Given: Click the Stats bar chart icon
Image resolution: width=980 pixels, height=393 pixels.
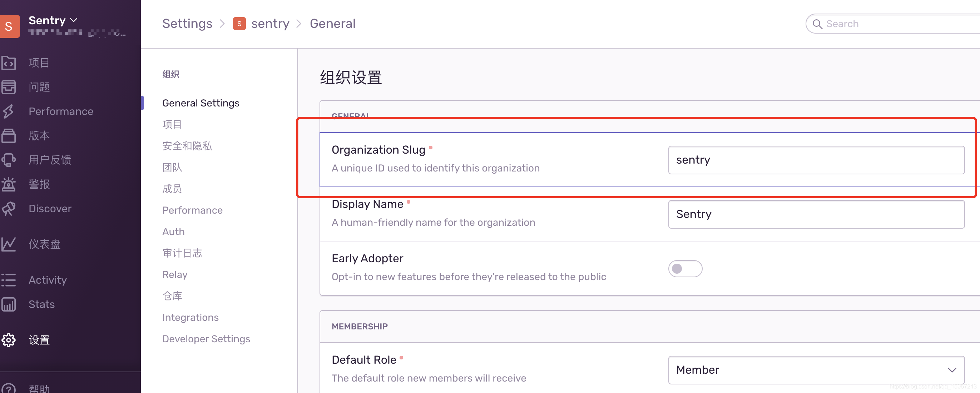Looking at the screenshot, I should coord(8,304).
